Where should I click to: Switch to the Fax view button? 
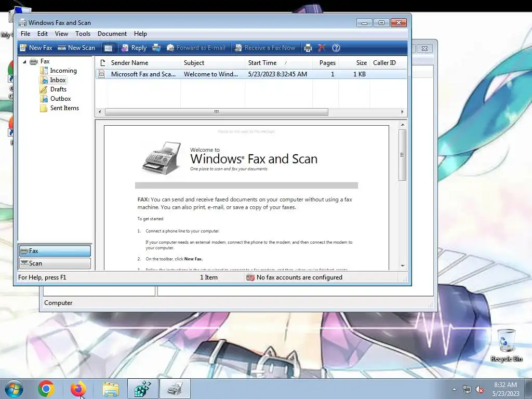(55, 251)
